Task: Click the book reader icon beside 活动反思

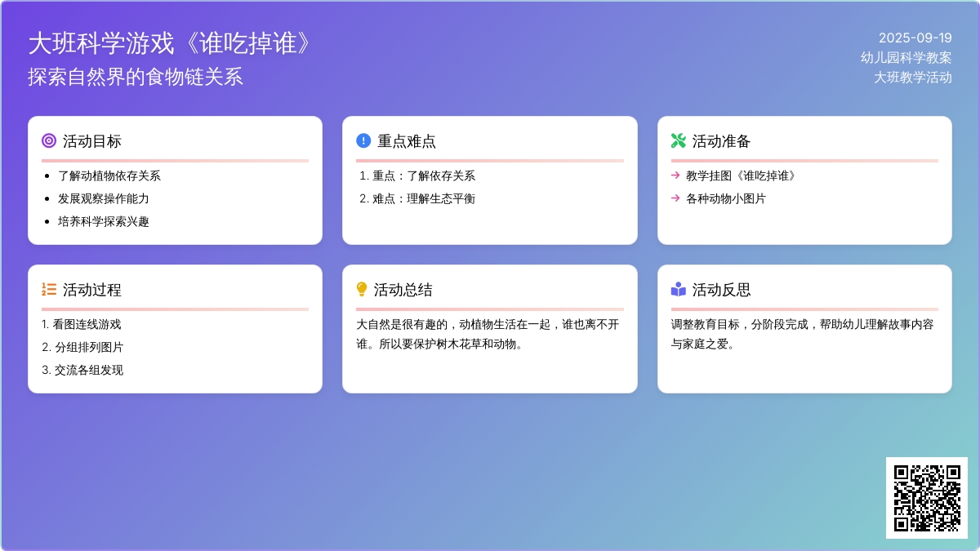Action: pos(678,290)
